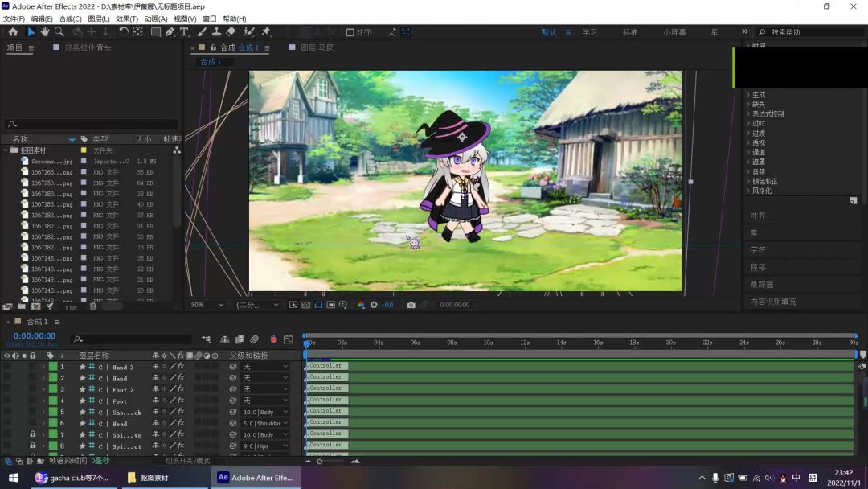The image size is (868, 489).
Task: Unlock layer 7 using its lock icon
Action: 33,434
